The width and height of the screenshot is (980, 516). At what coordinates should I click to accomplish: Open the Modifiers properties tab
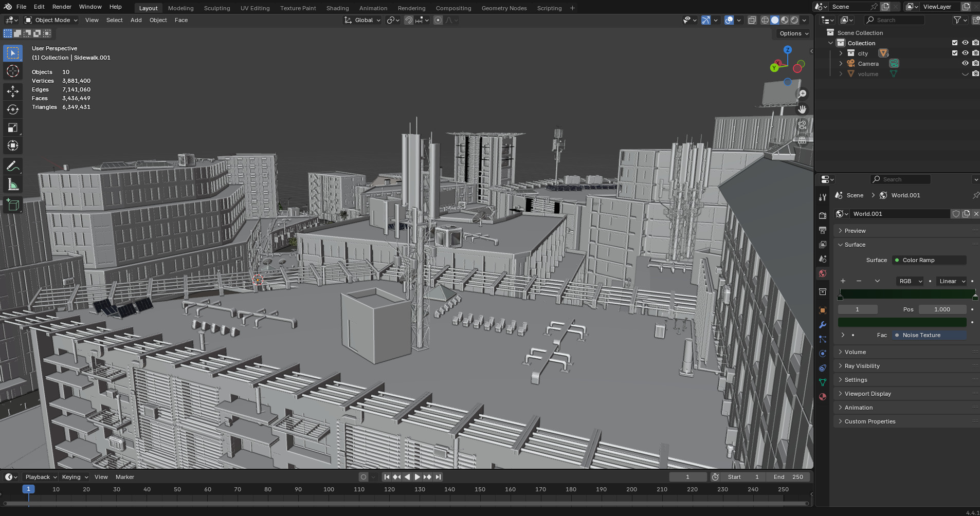coord(823,325)
